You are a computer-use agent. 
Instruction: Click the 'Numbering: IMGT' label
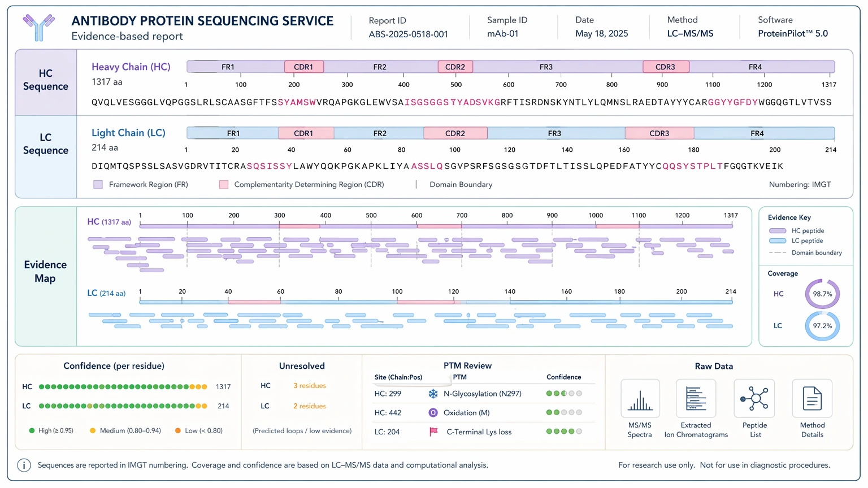point(800,185)
